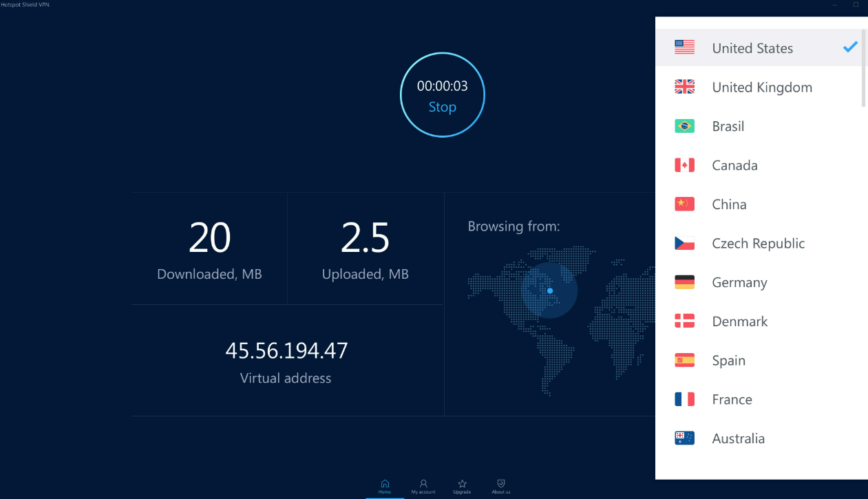This screenshot has height=499, width=868.
Task: Select Germany from the country list
Action: click(x=739, y=282)
